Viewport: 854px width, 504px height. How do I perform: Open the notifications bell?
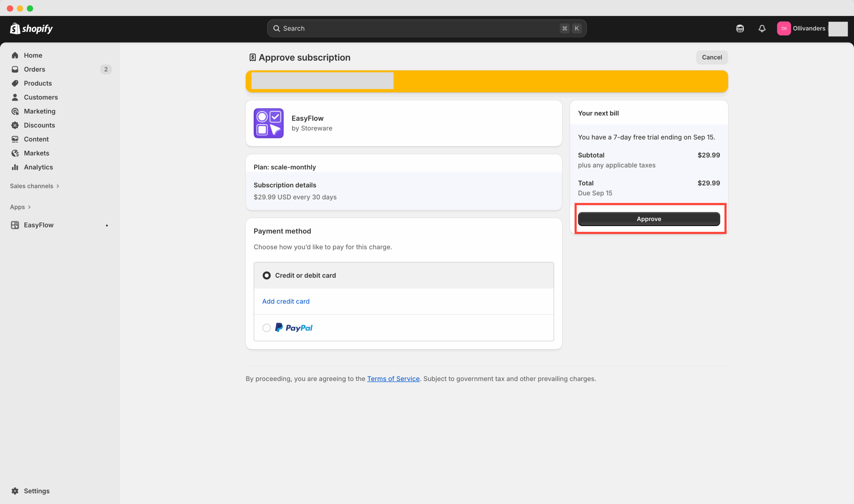762,29
